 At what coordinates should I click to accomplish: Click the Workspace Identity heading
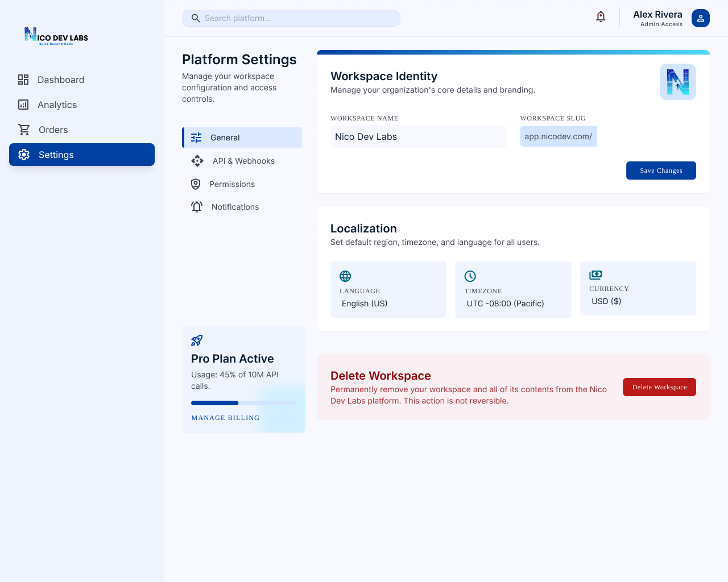click(x=384, y=76)
